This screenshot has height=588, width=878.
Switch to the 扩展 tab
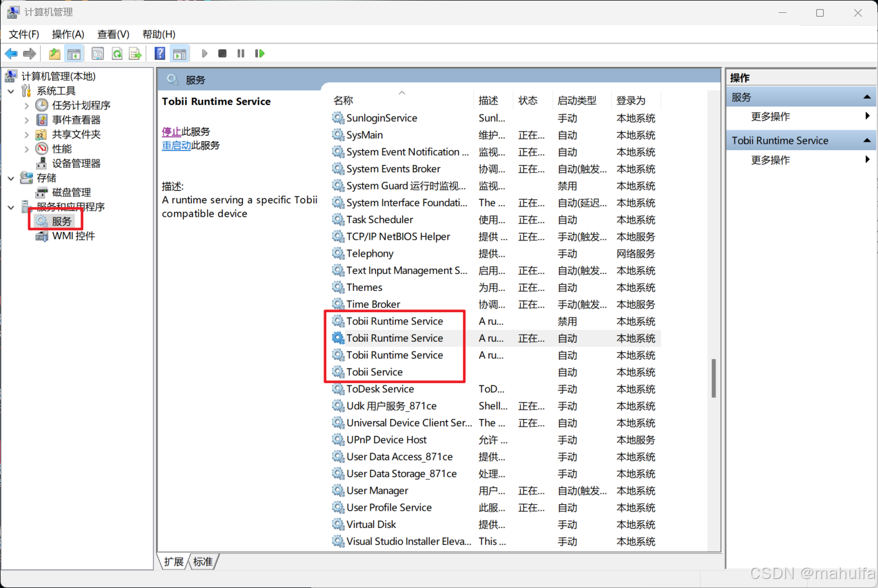[x=173, y=562]
